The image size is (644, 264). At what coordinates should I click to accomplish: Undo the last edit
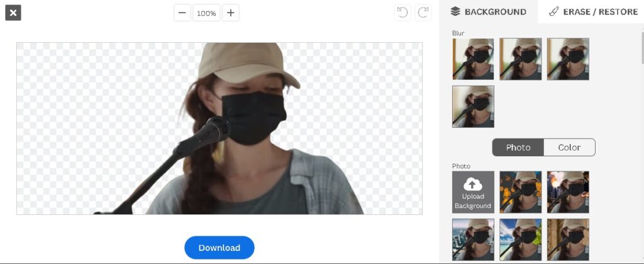click(x=402, y=13)
